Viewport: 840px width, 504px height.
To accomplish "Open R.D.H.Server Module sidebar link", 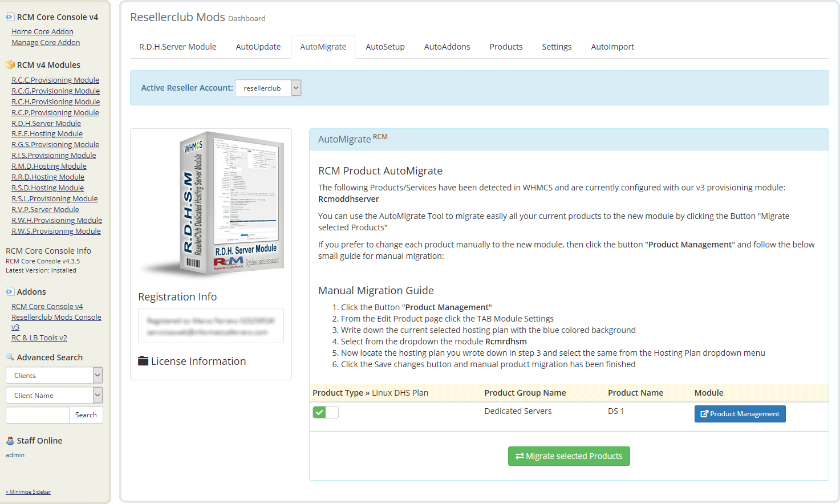I will pyautogui.click(x=46, y=124).
